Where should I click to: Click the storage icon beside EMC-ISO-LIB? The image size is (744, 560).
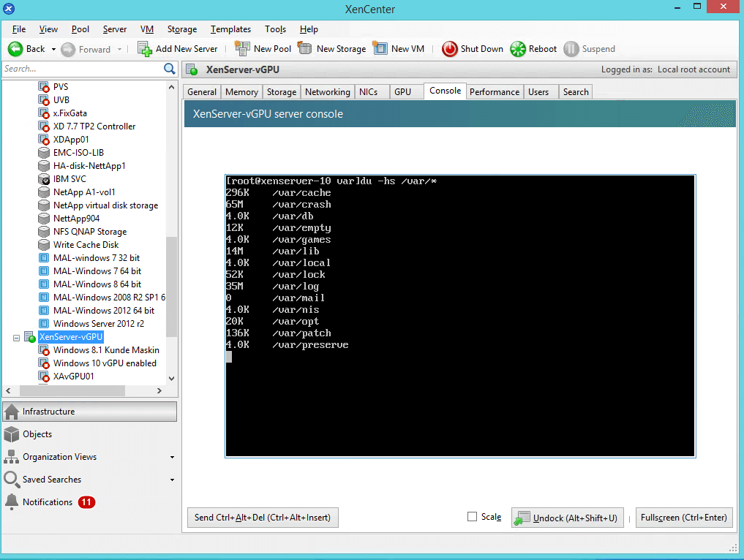[x=44, y=153]
